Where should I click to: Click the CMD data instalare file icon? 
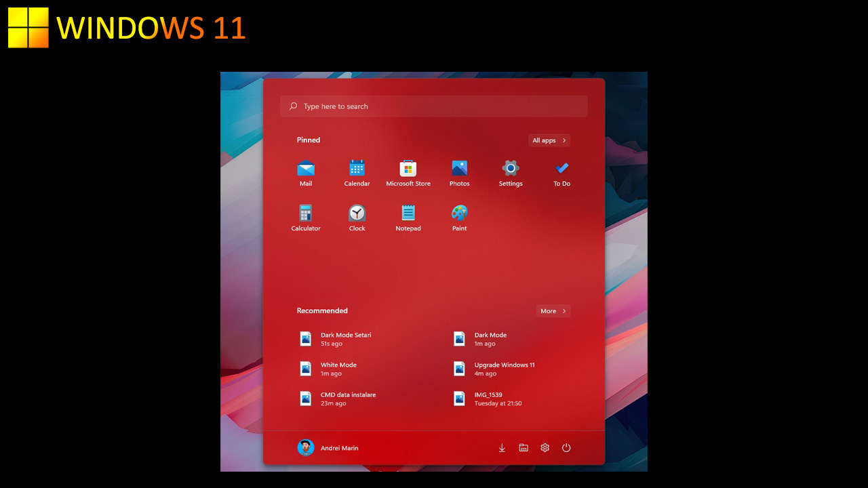click(306, 399)
